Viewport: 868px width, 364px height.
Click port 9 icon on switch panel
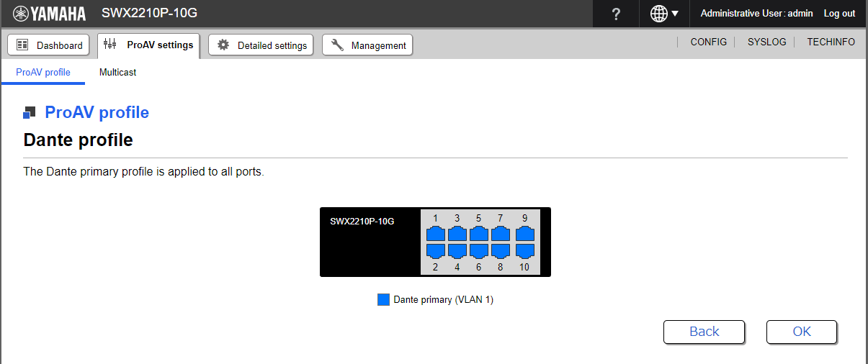pos(524,234)
